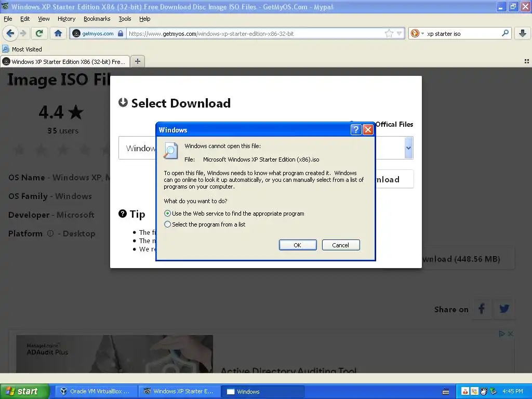Click the padlock site security icon
Screen dimensions: 532x399
tap(121, 33)
